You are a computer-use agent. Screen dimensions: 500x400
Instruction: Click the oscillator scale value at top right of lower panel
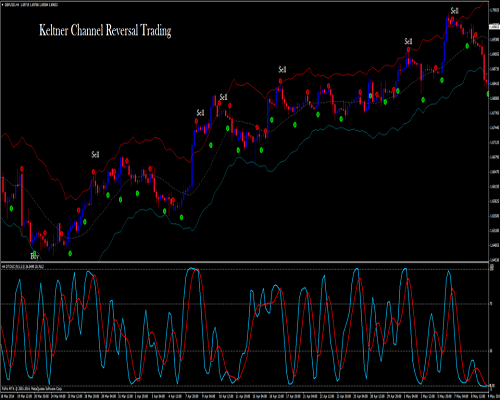click(x=492, y=267)
